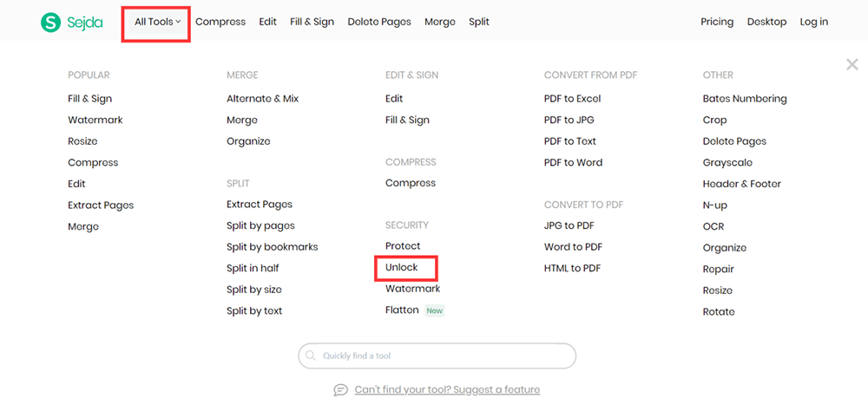Select Compress in the top navigation

click(220, 22)
